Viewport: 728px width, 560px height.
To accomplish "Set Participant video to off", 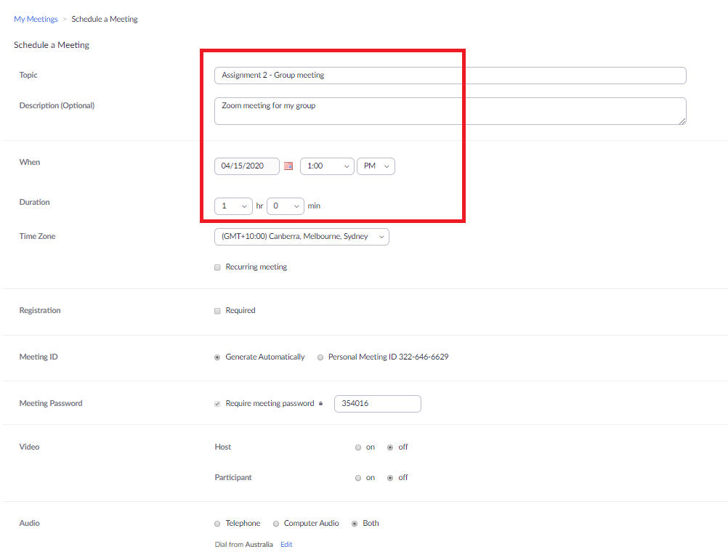I will click(x=390, y=478).
